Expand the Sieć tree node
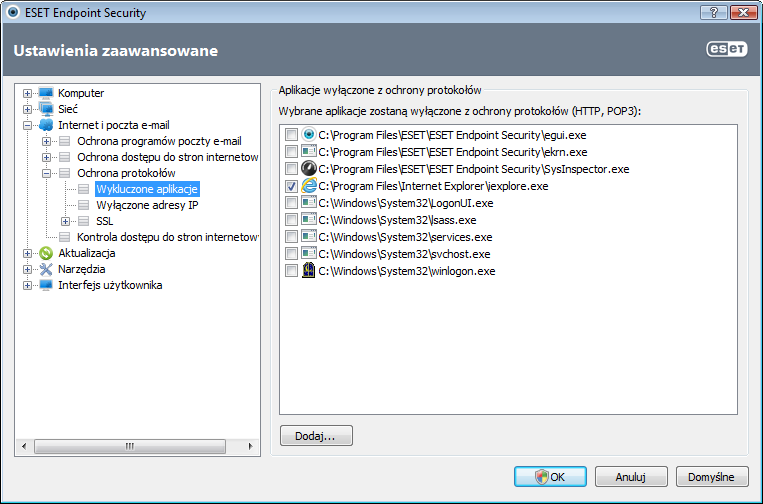The image size is (763, 504). pos(27,109)
